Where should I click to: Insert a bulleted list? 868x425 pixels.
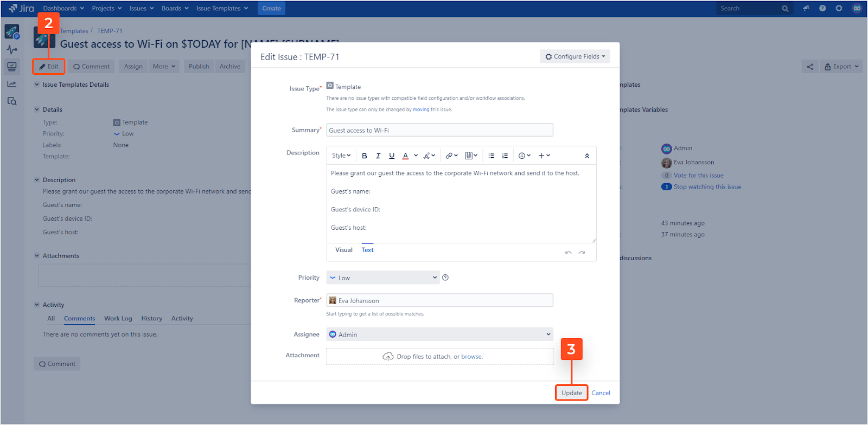pos(492,156)
